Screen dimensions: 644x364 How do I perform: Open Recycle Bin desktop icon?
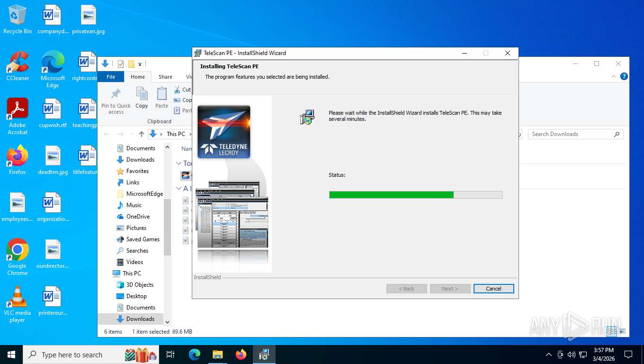tap(18, 19)
